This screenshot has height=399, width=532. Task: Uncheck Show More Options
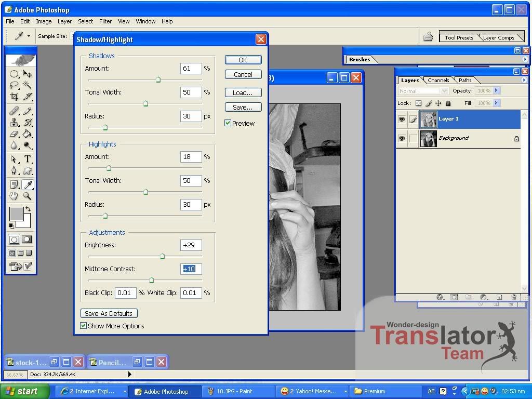[x=83, y=326]
